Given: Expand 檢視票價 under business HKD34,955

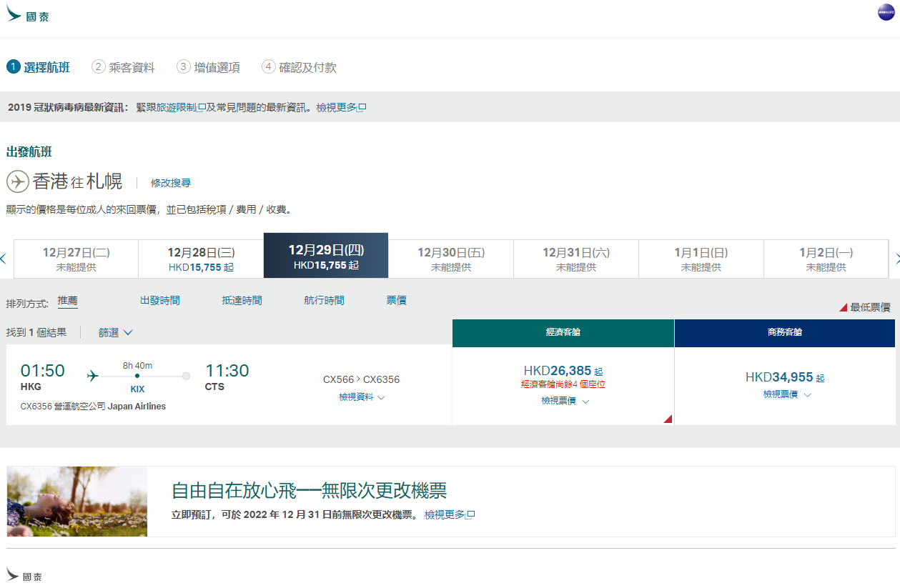Looking at the screenshot, I should (x=786, y=394).
